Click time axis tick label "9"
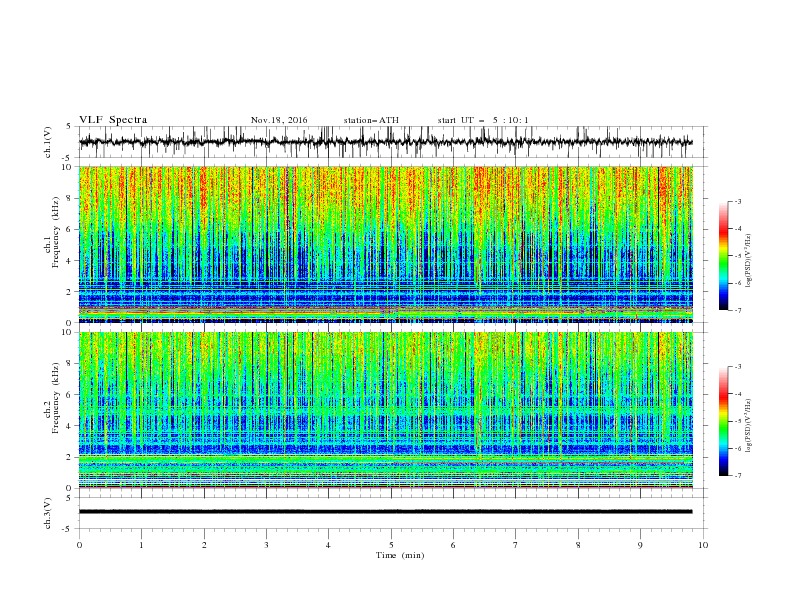This screenshot has width=792, height=612. click(640, 545)
